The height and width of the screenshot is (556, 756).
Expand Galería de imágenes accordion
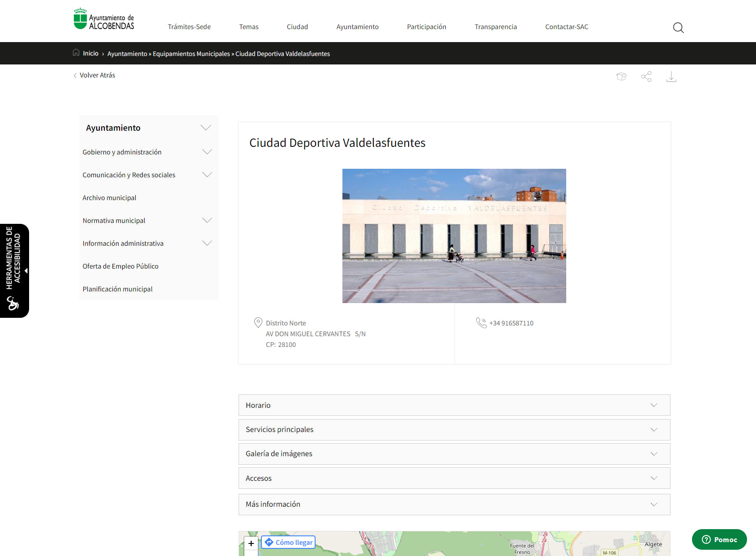tap(454, 454)
